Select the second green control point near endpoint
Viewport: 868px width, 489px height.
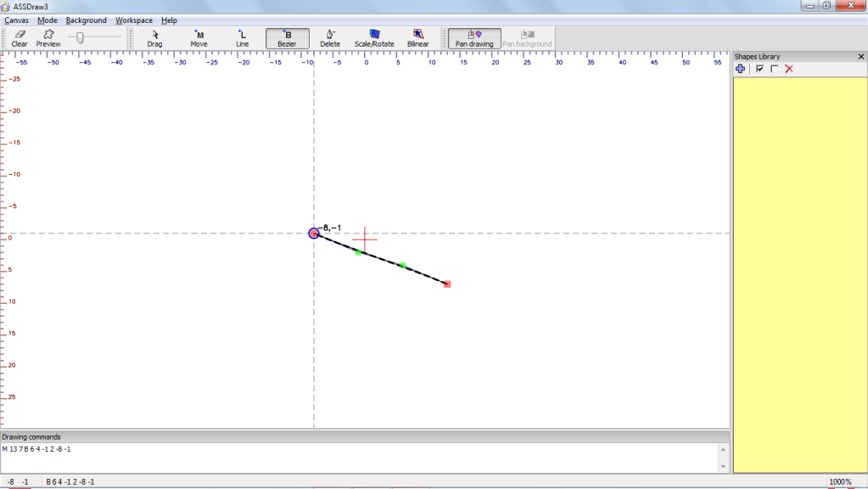(402, 265)
